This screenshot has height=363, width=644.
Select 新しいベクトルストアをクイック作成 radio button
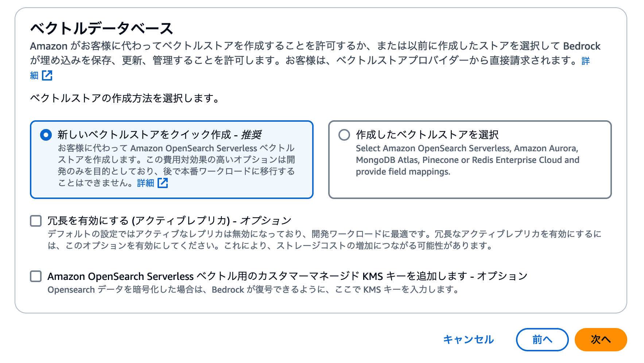click(44, 134)
